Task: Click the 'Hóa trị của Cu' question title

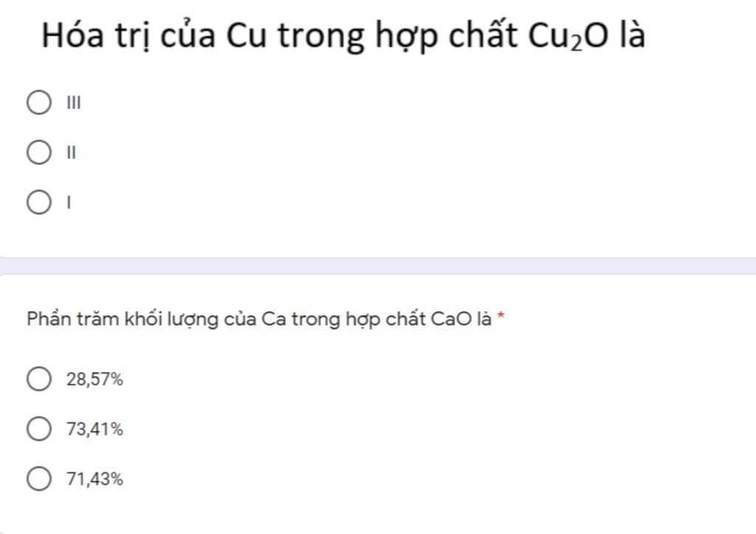Action: pos(343,35)
